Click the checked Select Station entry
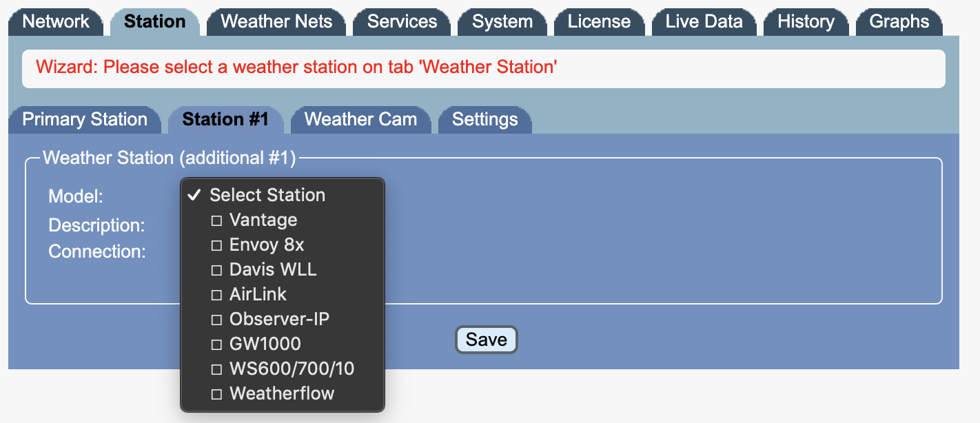980x423 pixels. pos(267,195)
